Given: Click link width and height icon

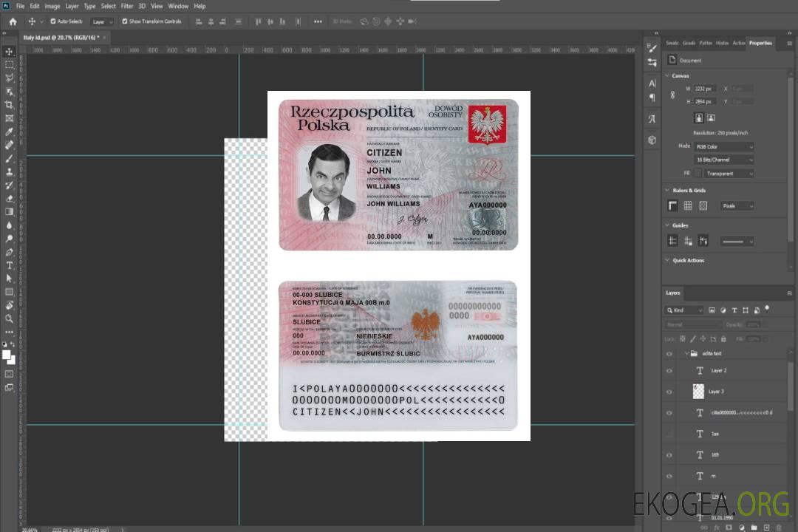Looking at the screenshot, I should click(673, 95).
